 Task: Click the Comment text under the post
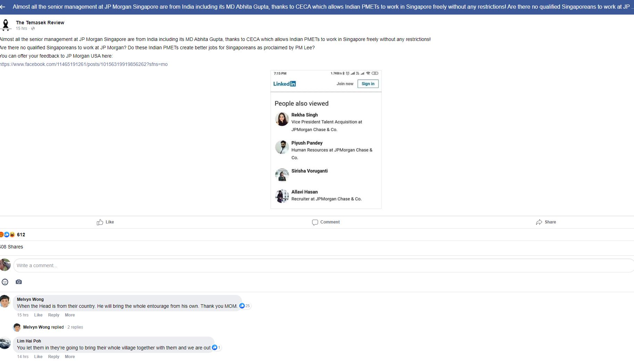coord(330,222)
